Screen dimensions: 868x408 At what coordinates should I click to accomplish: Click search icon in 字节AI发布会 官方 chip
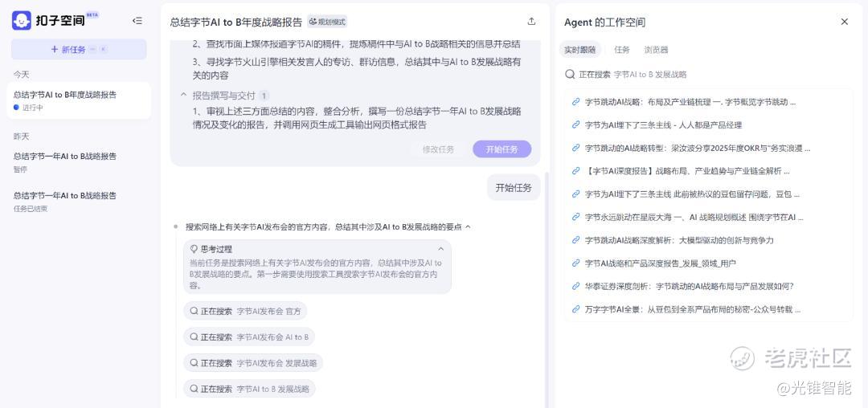[194, 312]
